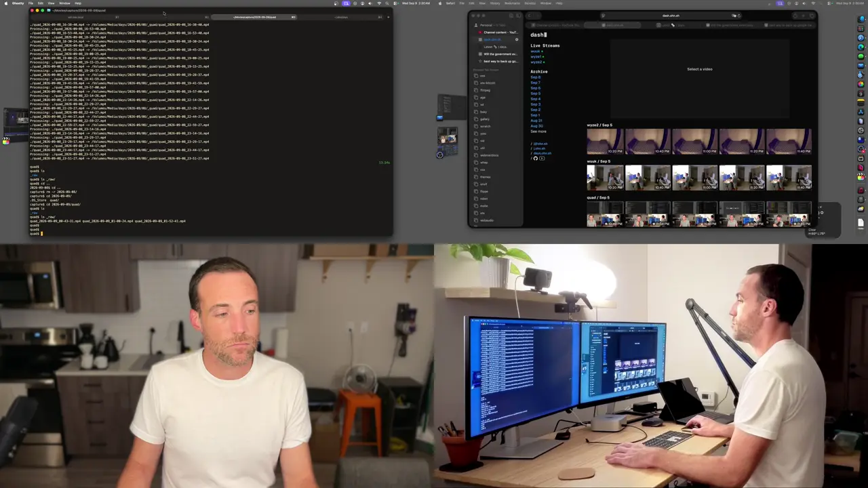Open the View menu in Ghostty menu bar
The image size is (868, 488).
[51, 3]
